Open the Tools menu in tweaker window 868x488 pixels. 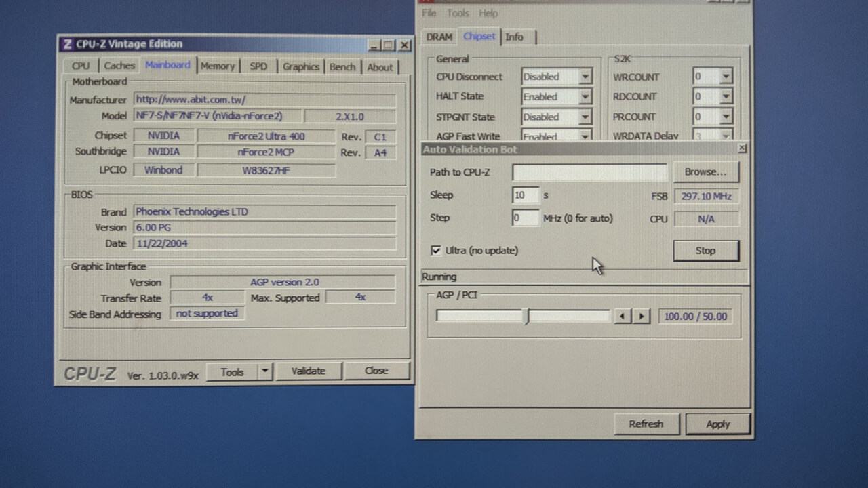458,13
